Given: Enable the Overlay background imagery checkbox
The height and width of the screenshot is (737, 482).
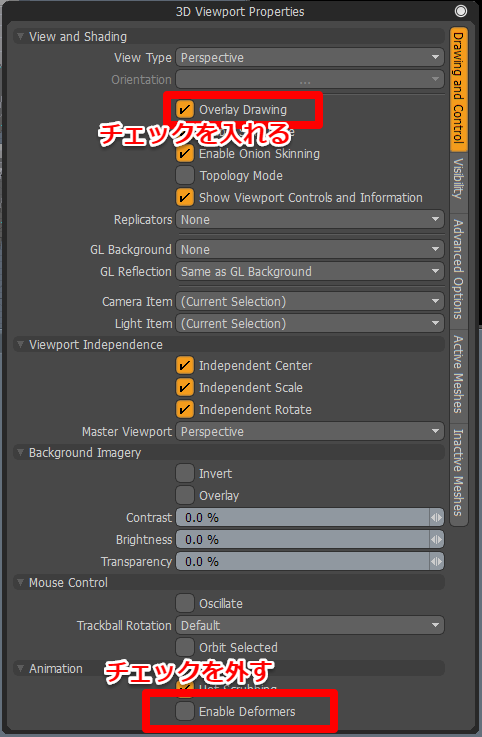Looking at the screenshot, I should tap(185, 495).
